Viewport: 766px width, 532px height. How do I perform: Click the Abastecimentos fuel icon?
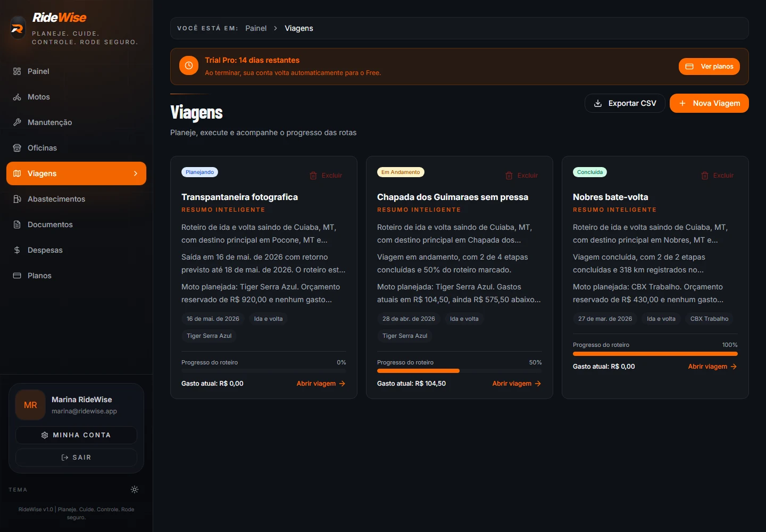coord(17,199)
